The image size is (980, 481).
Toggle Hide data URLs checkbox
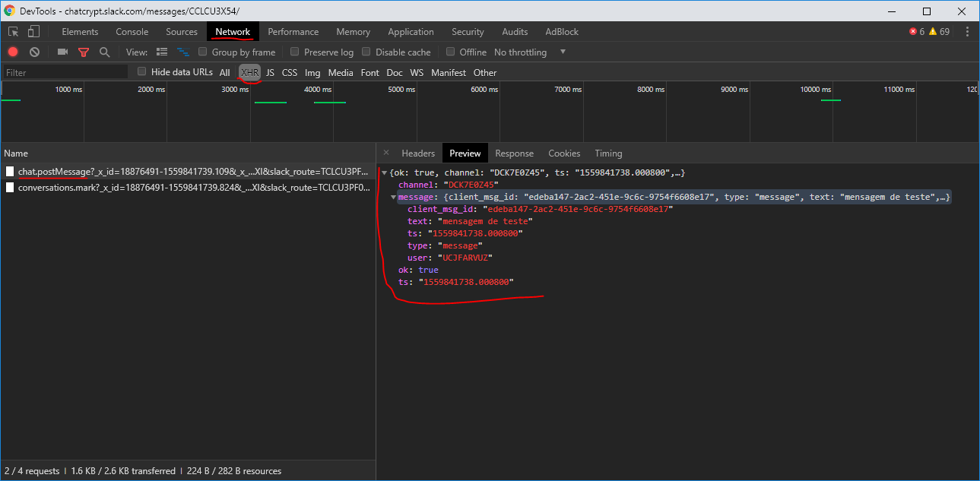pos(142,71)
